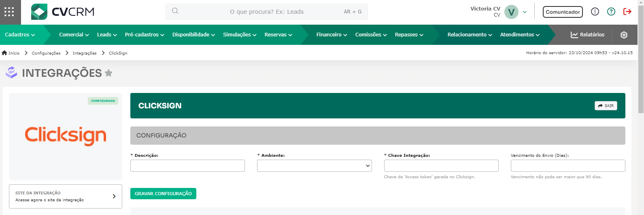Click the Integrações breadcrumb
This screenshot has height=215, width=644.
pyautogui.click(x=85, y=53)
